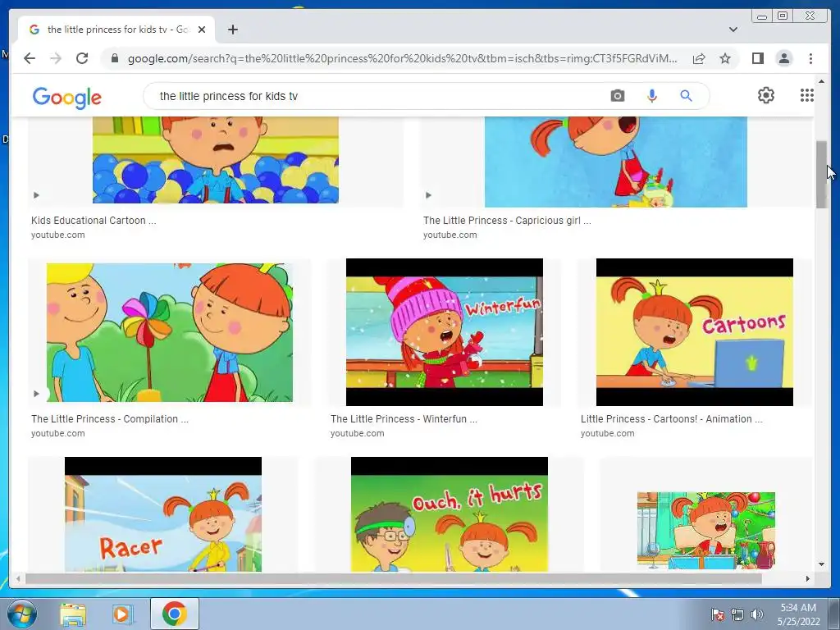Open Kids Educational Cartoon thumbnail
Image resolution: width=840 pixels, height=630 pixels.
[x=216, y=160]
